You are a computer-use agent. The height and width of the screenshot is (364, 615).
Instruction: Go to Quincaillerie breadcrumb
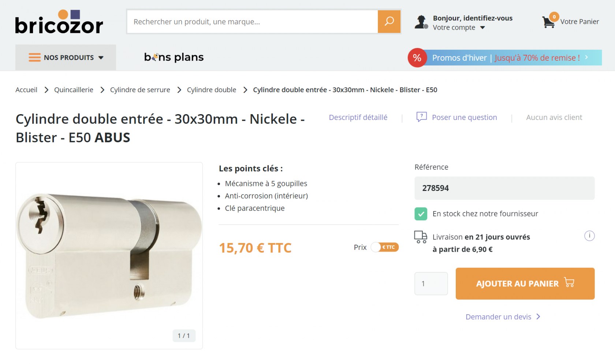click(x=74, y=90)
